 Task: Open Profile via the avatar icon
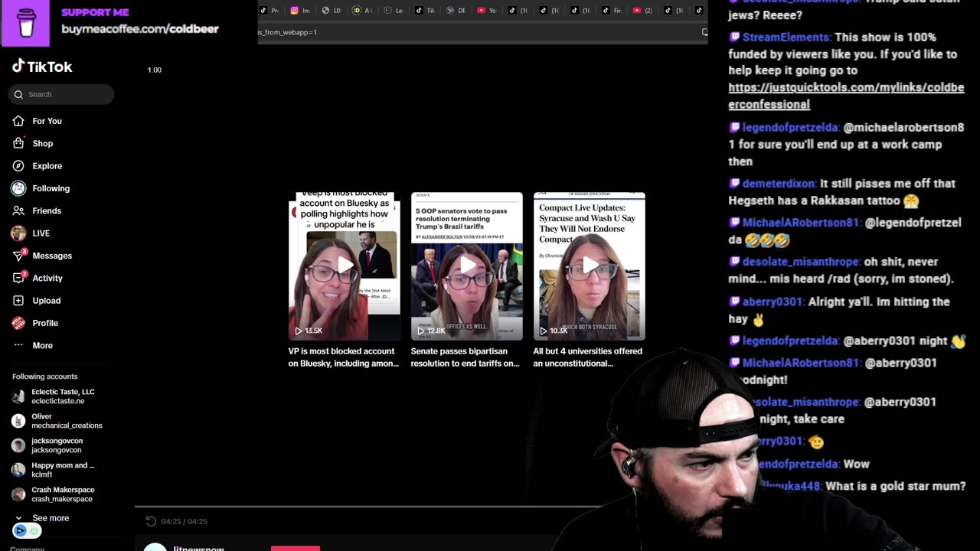pos(18,323)
